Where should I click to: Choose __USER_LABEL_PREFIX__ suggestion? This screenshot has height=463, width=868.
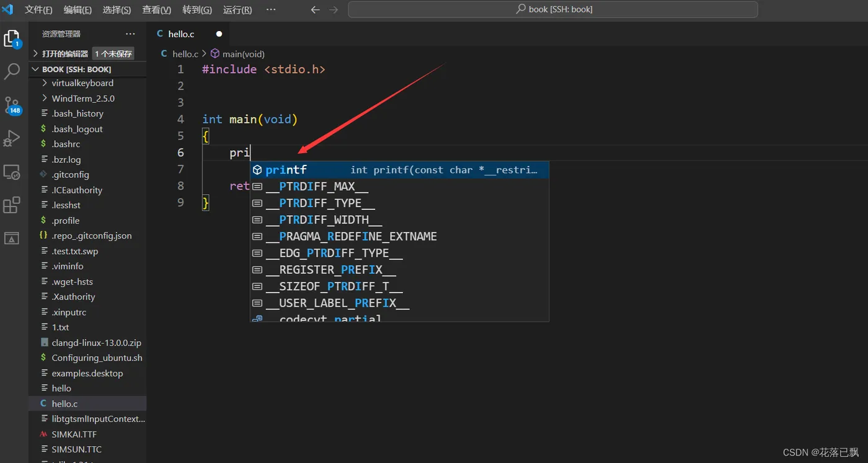click(x=399, y=304)
